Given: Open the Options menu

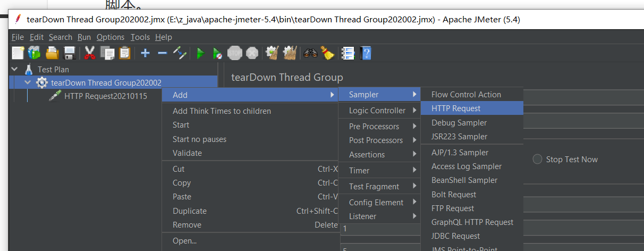Looking at the screenshot, I should 111,37.
